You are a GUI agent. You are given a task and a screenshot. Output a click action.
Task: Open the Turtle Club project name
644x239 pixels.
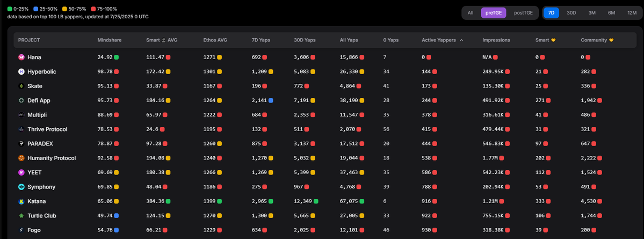42,215
